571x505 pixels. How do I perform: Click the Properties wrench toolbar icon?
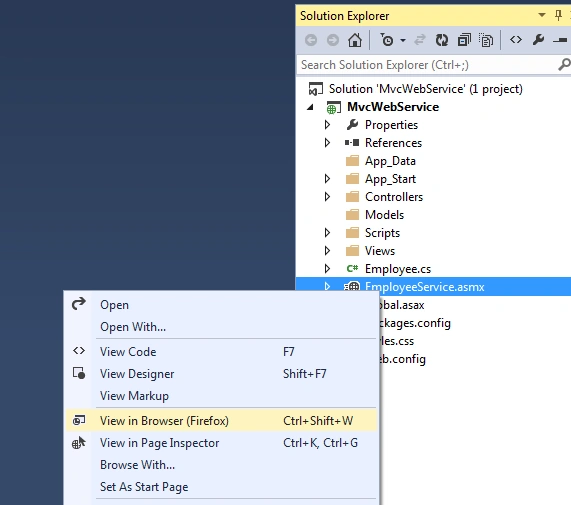[x=538, y=40]
